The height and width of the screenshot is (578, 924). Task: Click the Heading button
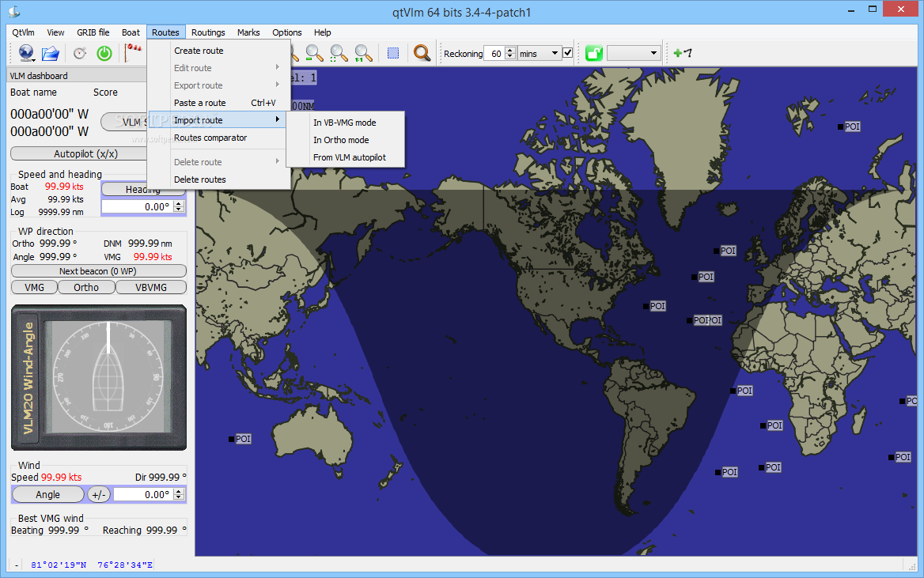tap(143, 189)
